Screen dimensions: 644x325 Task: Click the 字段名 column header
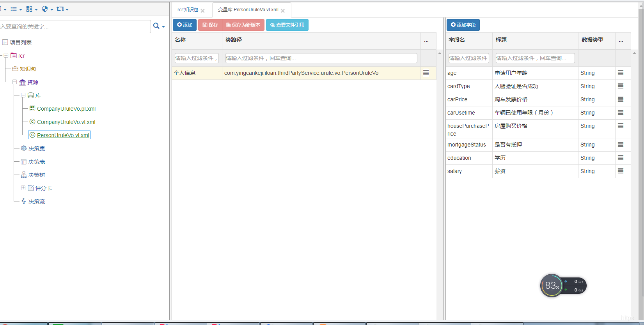point(469,40)
